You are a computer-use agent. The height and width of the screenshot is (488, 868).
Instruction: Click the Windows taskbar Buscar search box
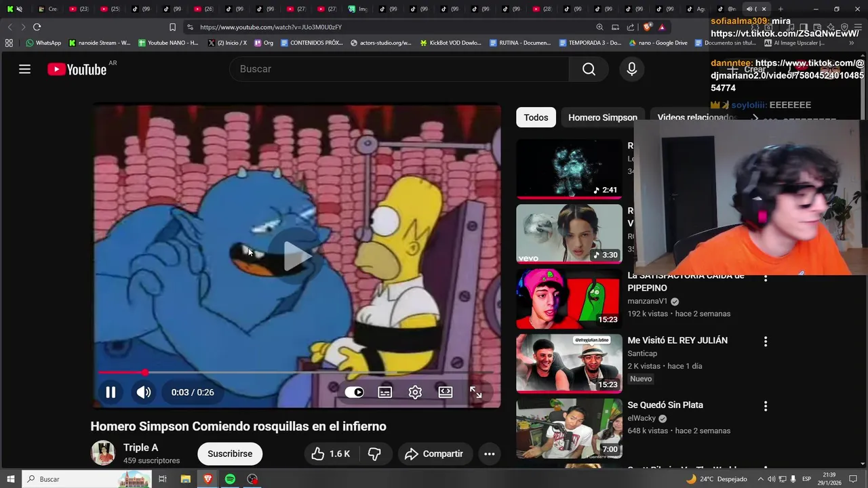(87, 479)
